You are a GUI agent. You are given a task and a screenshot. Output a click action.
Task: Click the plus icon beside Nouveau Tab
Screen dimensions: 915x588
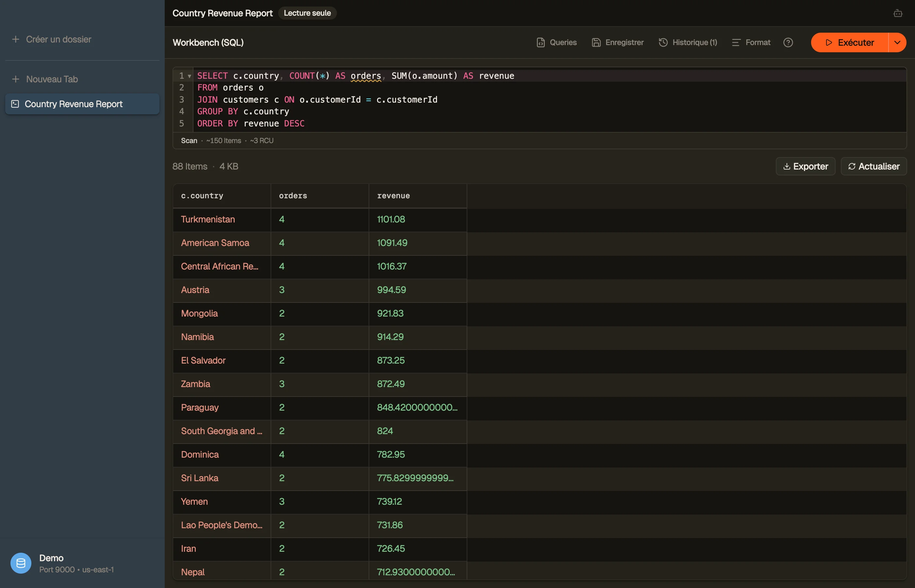(x=16, y=79)
